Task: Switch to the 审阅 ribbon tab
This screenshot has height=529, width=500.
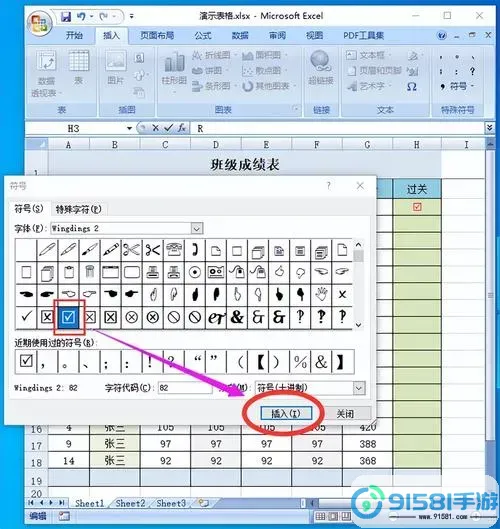Action: point(277,35)
